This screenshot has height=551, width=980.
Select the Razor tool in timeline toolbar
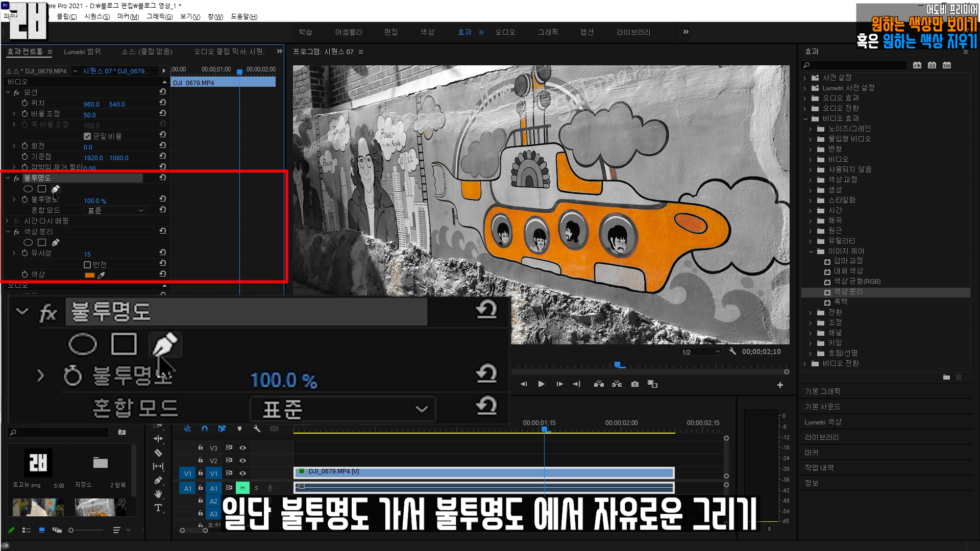(158, 453)
